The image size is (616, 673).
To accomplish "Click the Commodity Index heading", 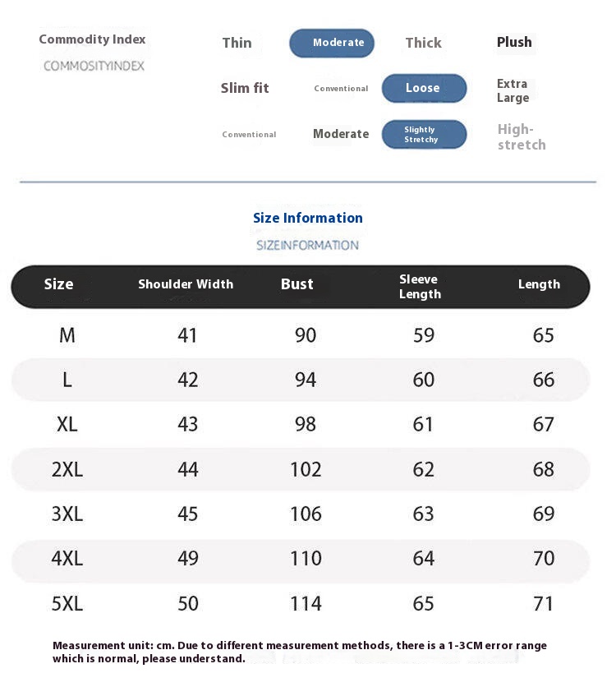I will click(x=92, y=39).
